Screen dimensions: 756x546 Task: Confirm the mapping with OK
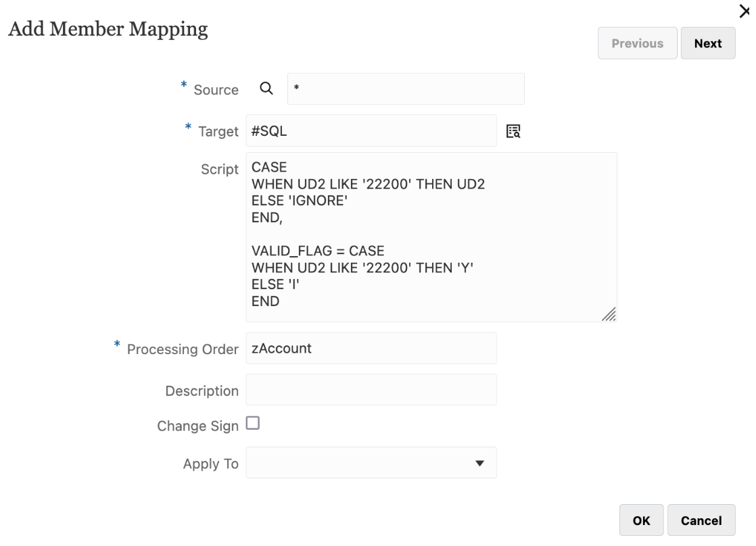641,521
